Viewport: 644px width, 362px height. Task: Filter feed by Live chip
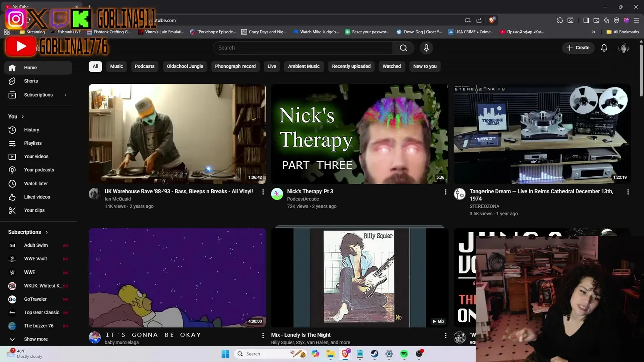tap(272, 66)
